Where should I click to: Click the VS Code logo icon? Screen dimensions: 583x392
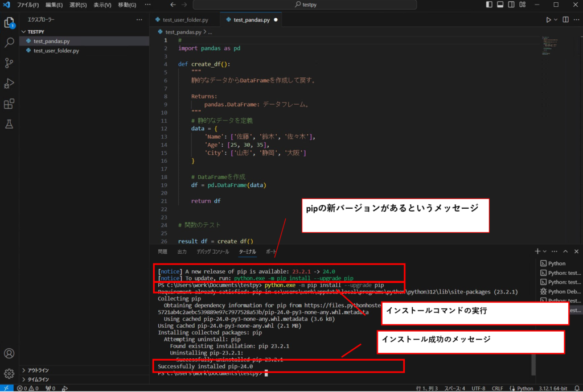pyautogui.click(x=6, y=5)
